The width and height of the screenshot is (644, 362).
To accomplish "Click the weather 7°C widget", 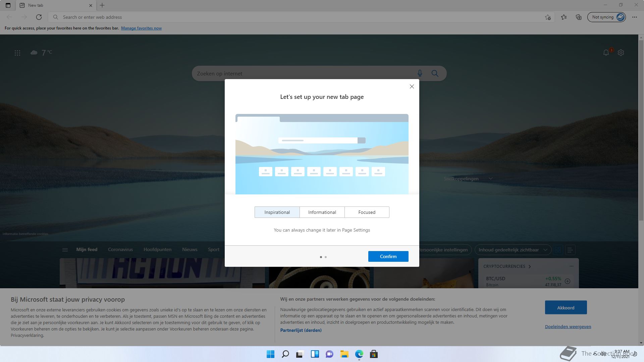I will (41, 53).
